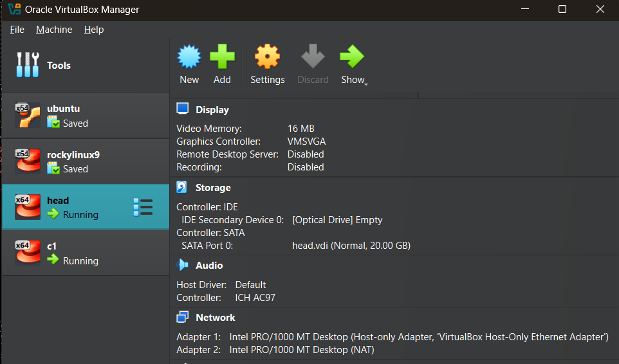Click the Saved state icon for rockylinux9
This screenshot has width=619, height=364.
coord(53,168)
